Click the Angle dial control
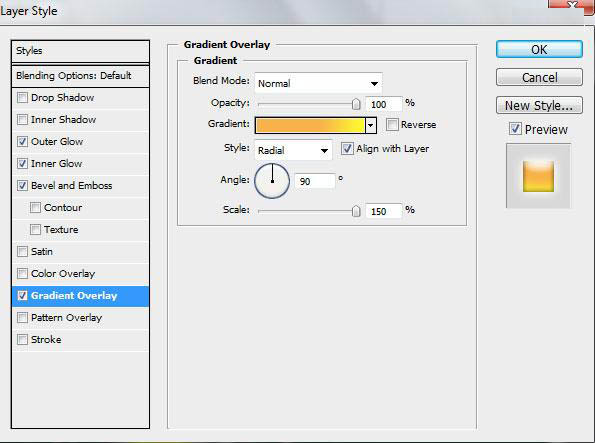The image size is (595, 443). click(272, 181)
